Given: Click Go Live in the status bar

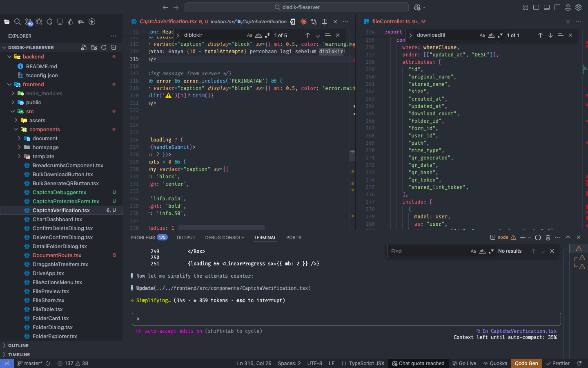Looking at the screenshot, I should [464, 363].
